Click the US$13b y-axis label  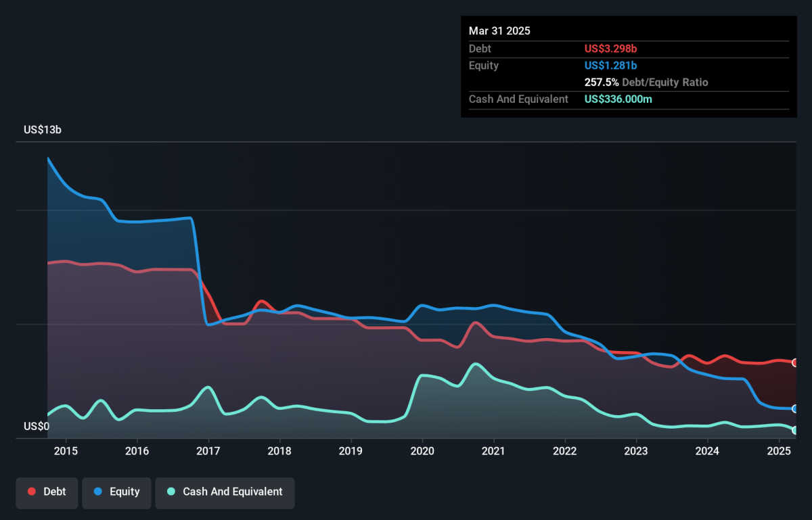coord(43,130)
